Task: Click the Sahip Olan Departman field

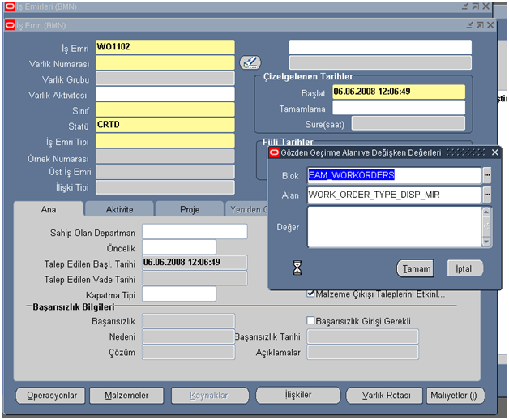Action: point(194,232)
